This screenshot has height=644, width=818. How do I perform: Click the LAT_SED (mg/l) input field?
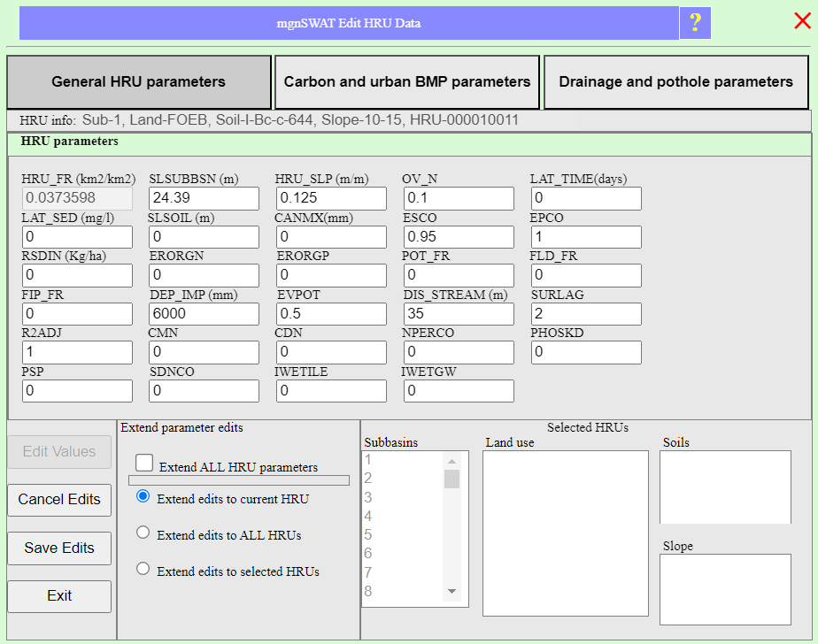tap(77, 237)
